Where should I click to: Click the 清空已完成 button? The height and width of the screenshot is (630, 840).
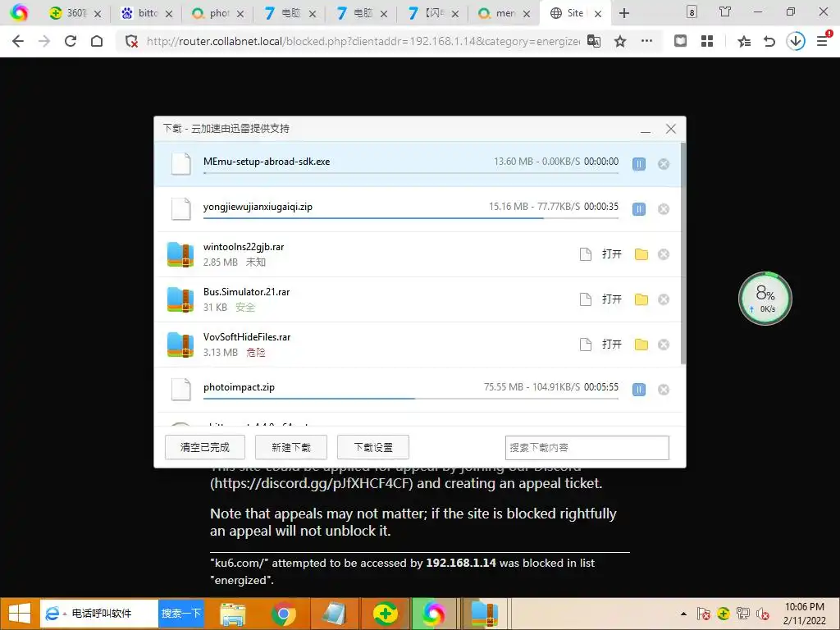click(204, 447)
